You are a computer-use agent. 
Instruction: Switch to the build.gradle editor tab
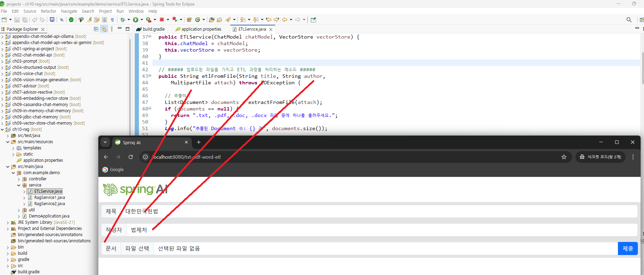click(151, 29)
